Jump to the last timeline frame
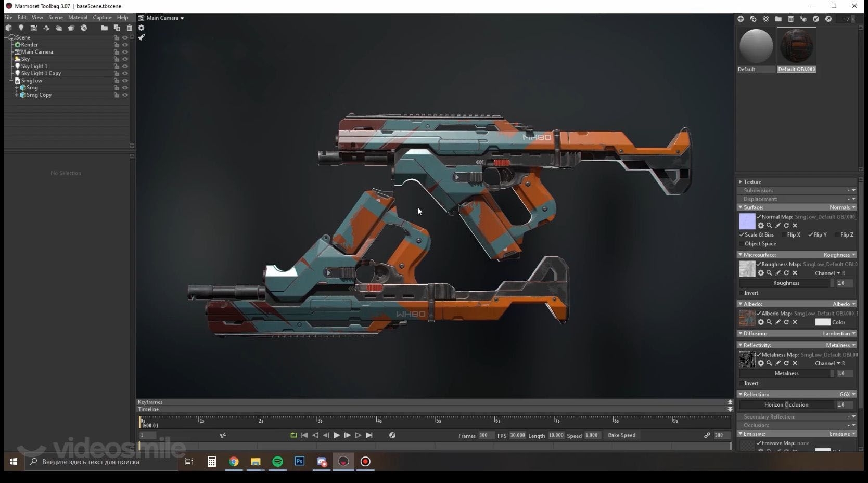Image resolution: width=868 pixels, height=483 pixels. tap(369, 435)
